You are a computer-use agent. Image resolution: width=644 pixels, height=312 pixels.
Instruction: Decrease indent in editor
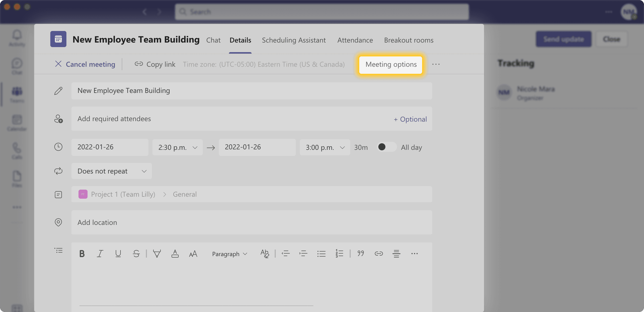[x=286, y=254]
